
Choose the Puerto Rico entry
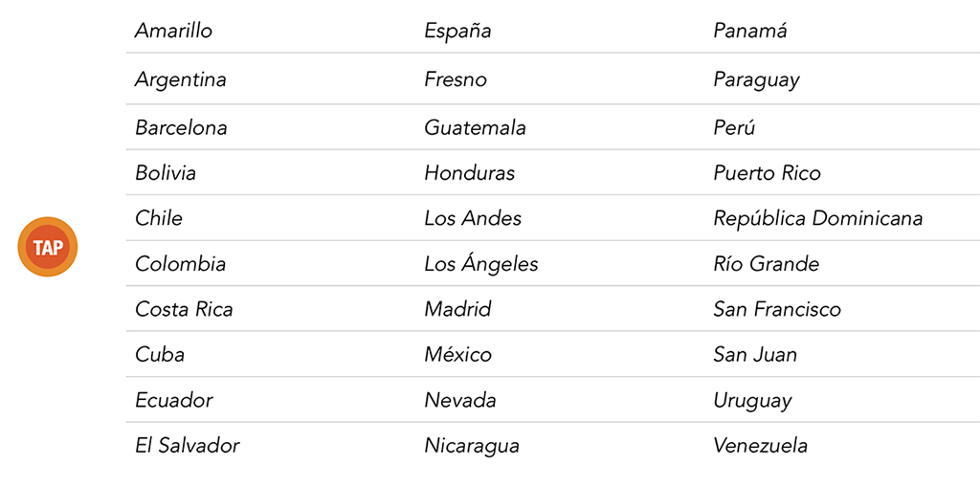coord(767,173)
